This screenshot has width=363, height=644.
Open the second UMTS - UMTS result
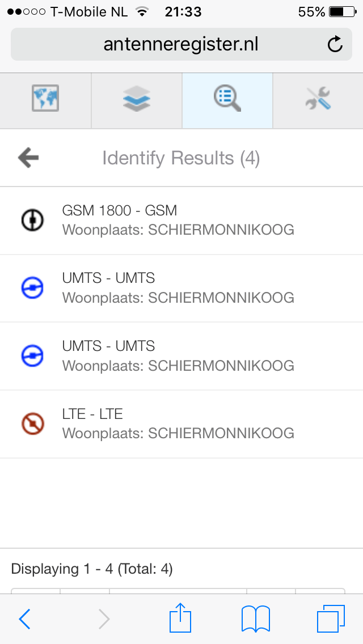coord(178,356)
